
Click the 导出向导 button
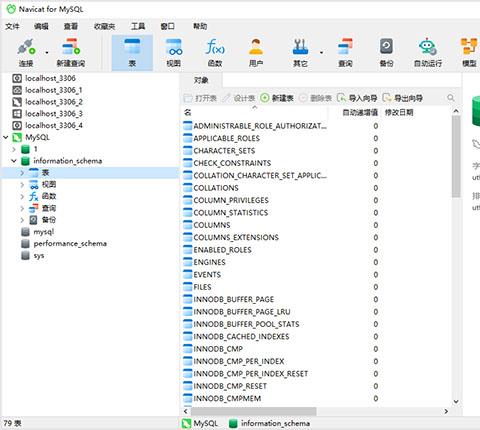point(402,98)
